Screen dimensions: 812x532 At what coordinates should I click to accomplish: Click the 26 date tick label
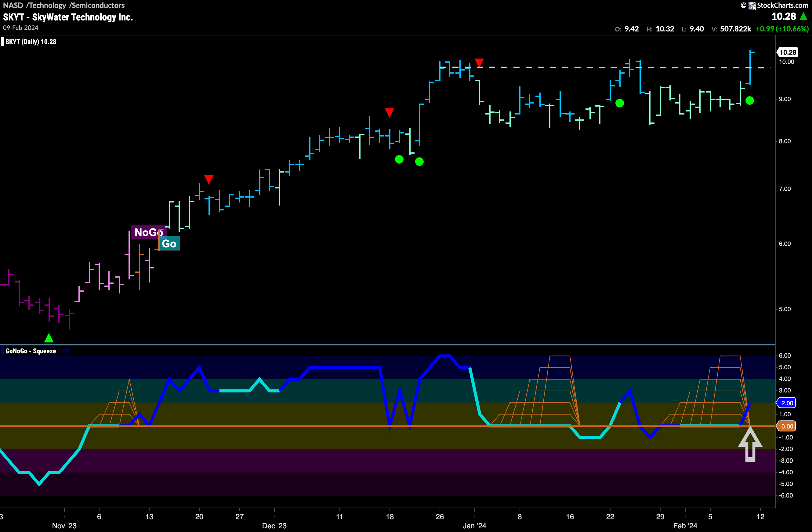click(440, 517)
